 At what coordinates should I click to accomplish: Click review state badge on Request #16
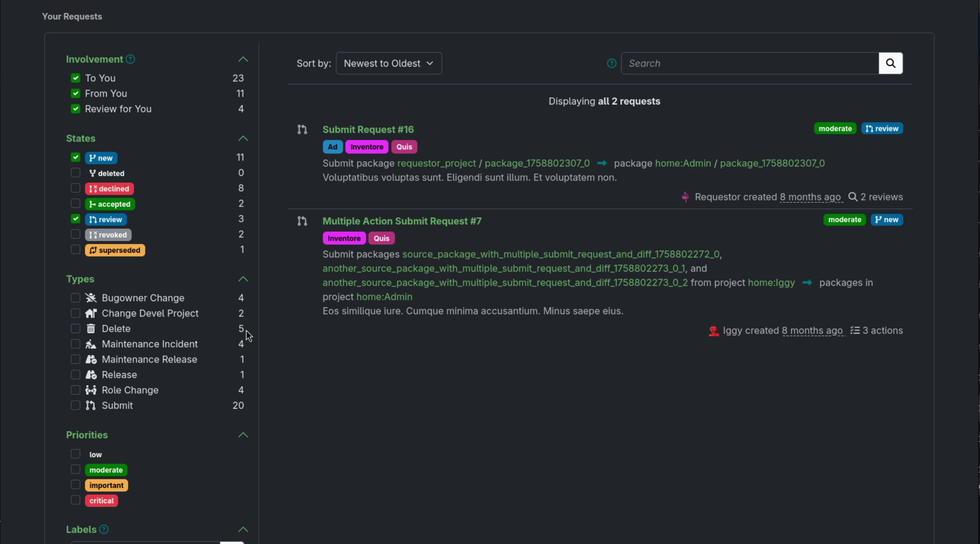(882, 129)
